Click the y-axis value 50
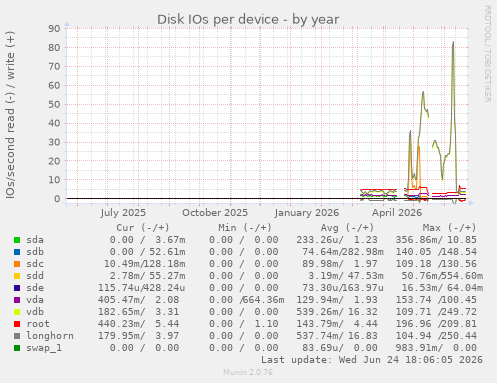This screenshot has width=497, height=383. click(x=54, y=104)
